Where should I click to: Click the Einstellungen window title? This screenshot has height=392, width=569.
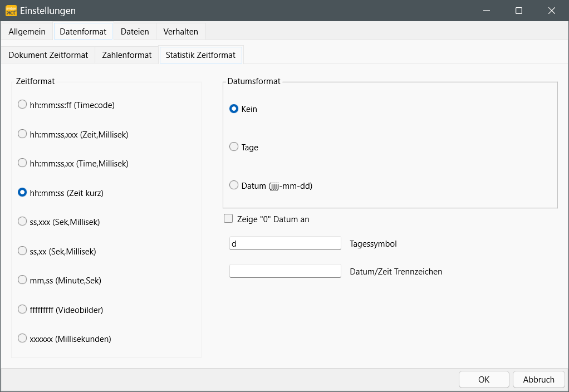pos(48,11)
